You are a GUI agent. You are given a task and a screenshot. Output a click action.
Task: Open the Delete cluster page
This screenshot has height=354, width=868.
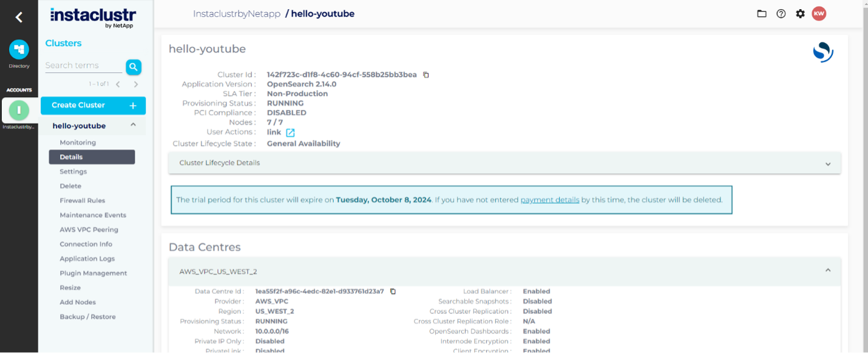(x=70, y=186)
